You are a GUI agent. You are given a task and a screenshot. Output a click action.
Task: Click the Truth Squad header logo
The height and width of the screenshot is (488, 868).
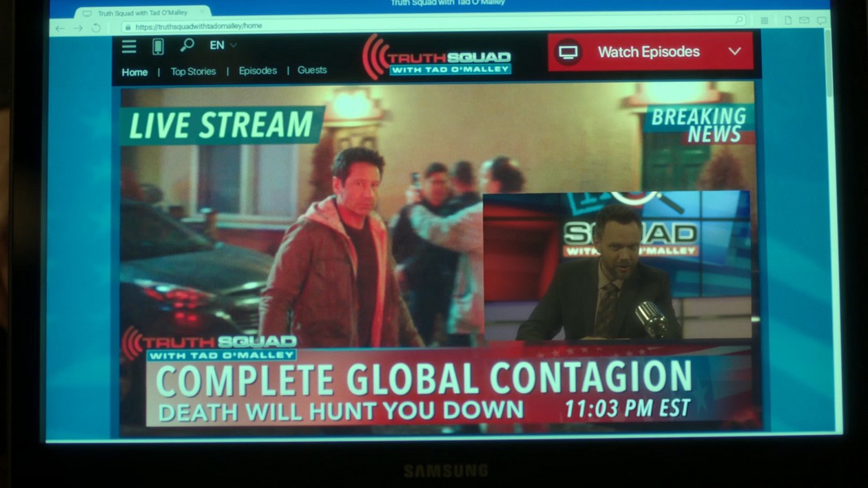tap(437, 57)
